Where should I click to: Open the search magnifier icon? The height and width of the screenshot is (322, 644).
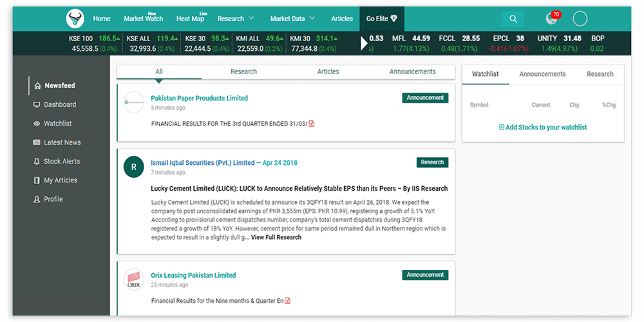click(513, 19)
